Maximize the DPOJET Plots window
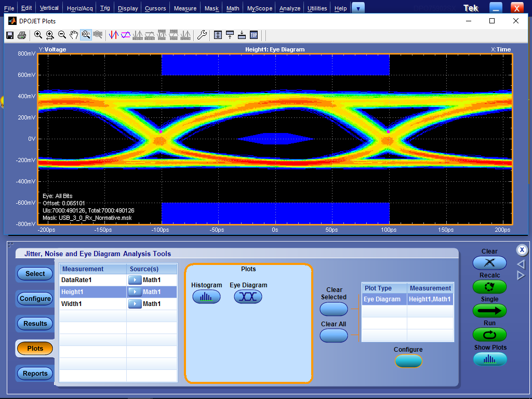The height and width of the screenshot is (399, 532). point(492,21)
